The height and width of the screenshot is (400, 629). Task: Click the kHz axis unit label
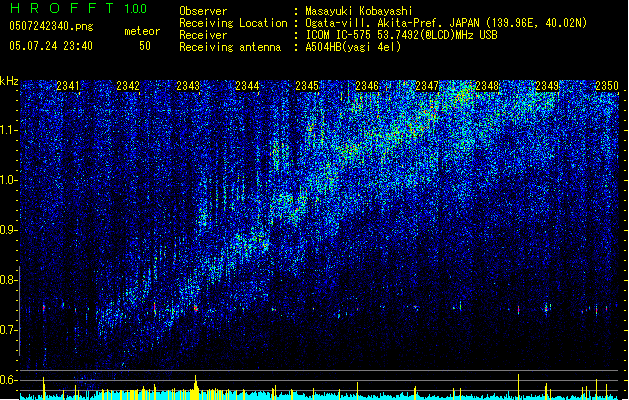[9, 81]
